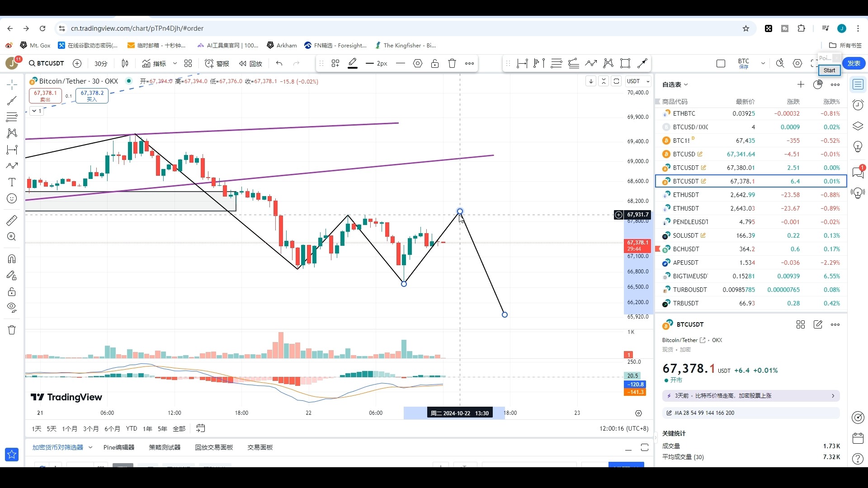
Task: Add a symbol to the watchlist
Action: 801,84
